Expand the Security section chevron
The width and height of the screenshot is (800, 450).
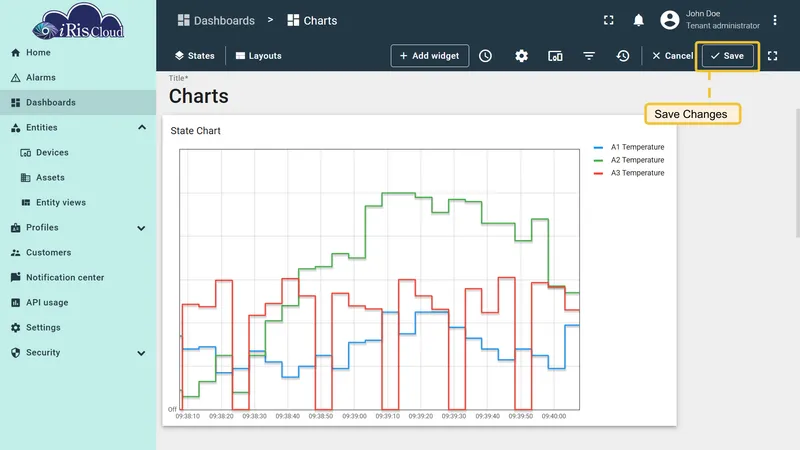point(141,353)
